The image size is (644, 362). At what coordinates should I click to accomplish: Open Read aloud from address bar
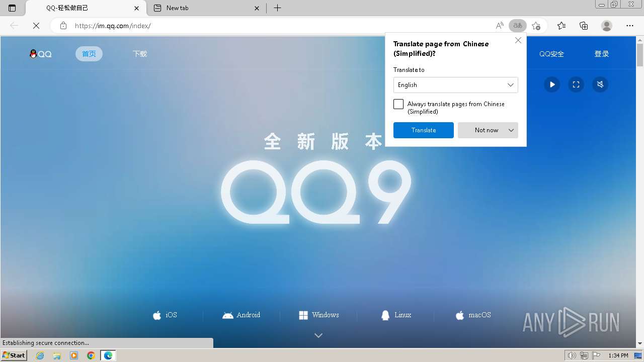[500, 26]
